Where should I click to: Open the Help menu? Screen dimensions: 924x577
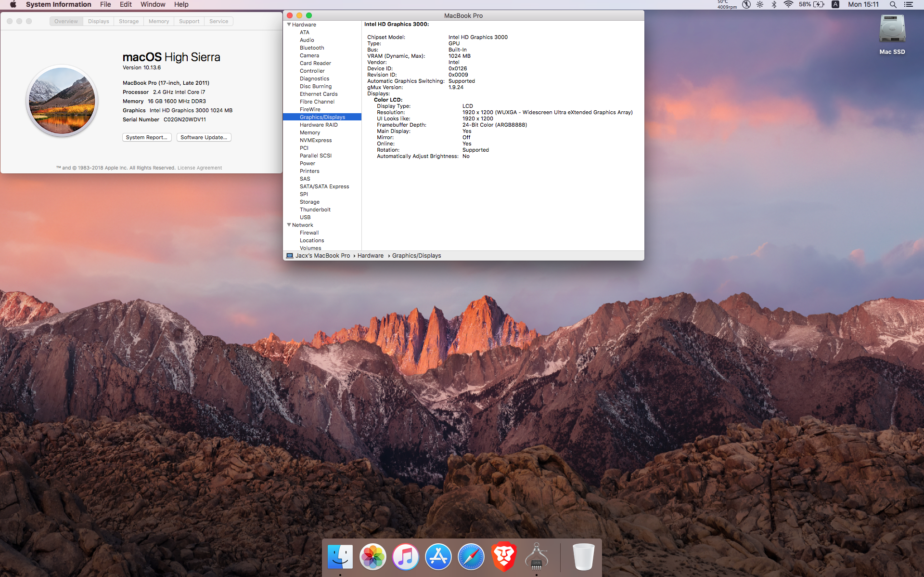(181, 4)
